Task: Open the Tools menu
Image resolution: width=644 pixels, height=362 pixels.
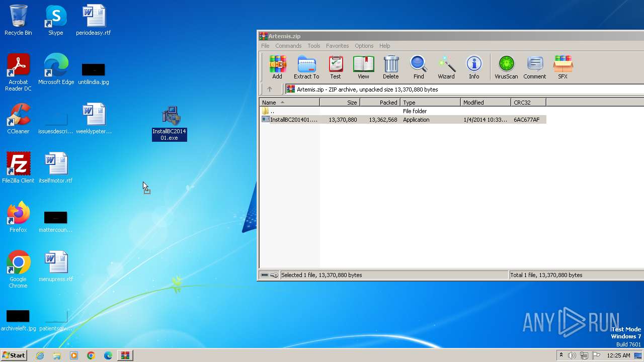Action: pyautogui.click(x=314, y=46)
